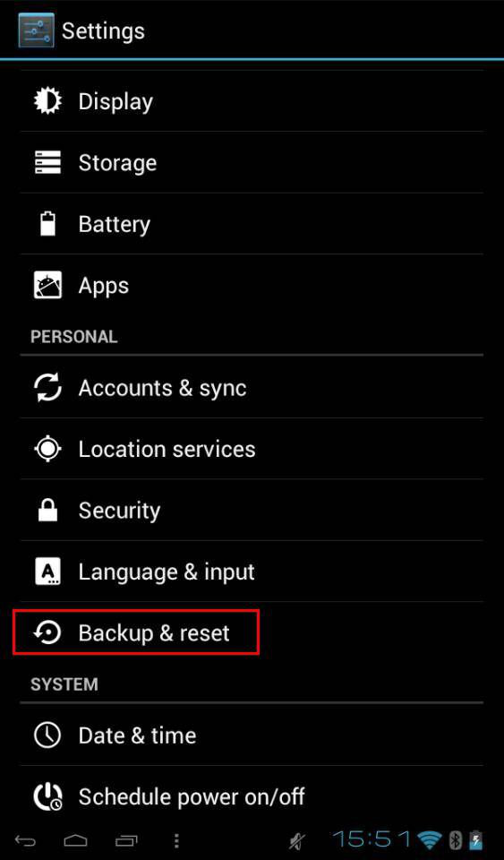Open the Recent apps navigation button

pos(126,840)
